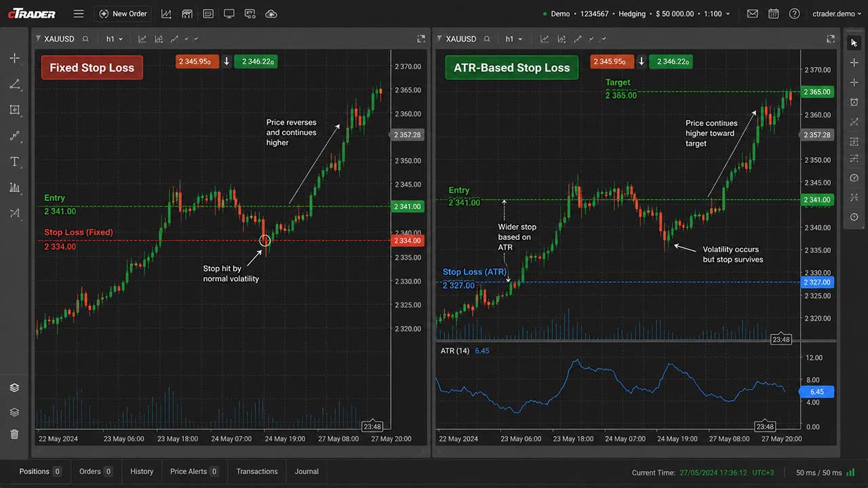
Task: Open the gauge icon in right sidebar
Action: click(x=854, y=178)
